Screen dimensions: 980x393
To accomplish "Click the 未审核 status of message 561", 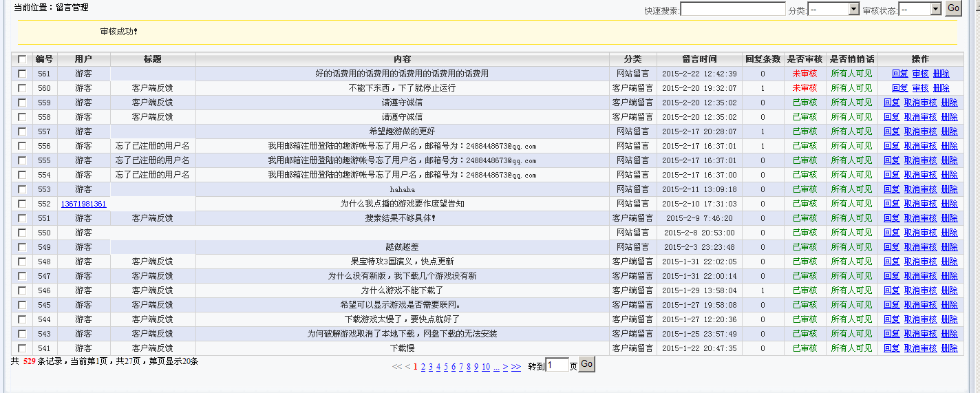I will (805, 74).
